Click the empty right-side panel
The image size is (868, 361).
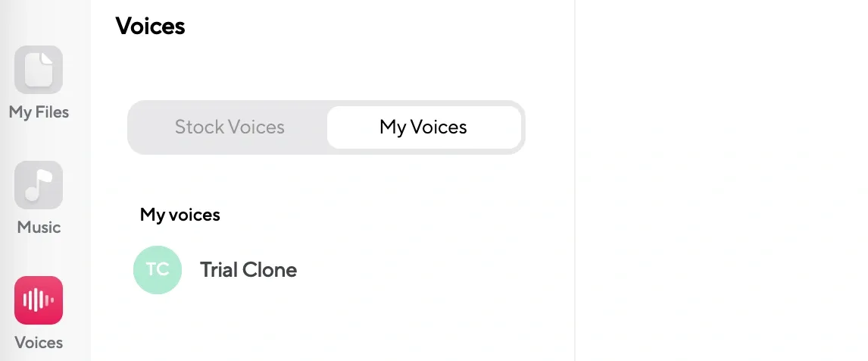pos(720,182)
